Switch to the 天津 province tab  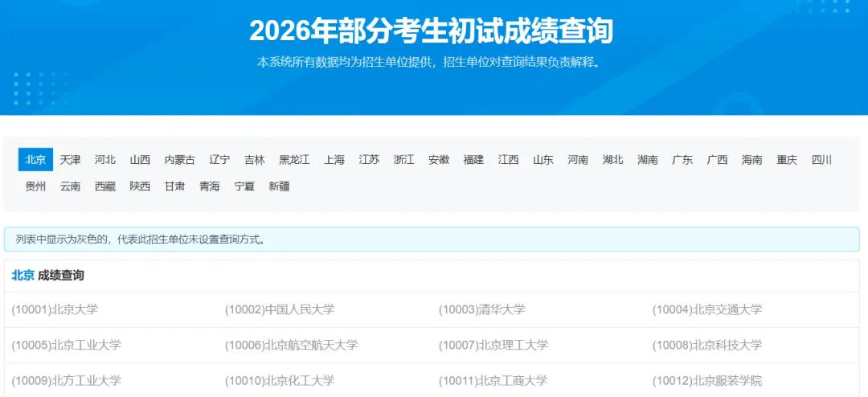click(x=70, y=160)
